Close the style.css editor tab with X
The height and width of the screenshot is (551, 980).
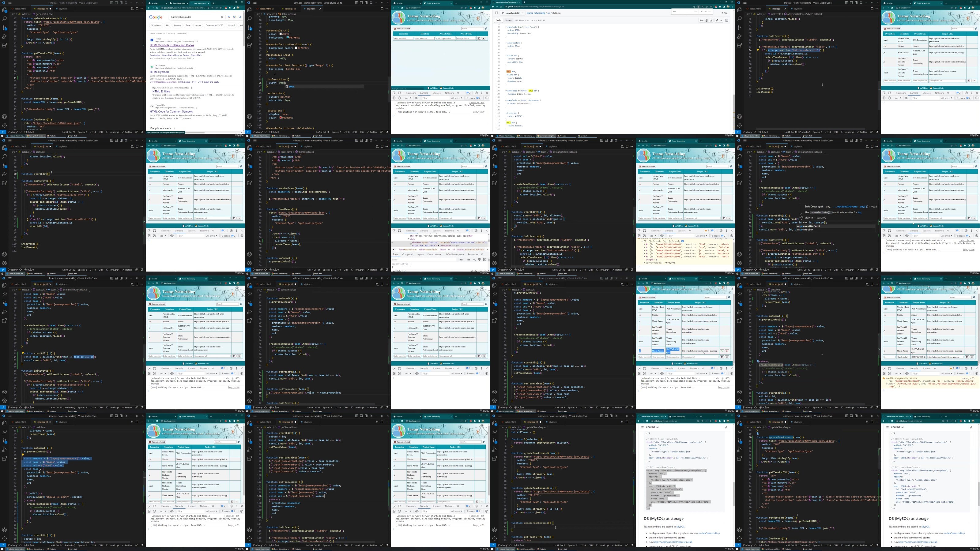(x=320, y=8)
